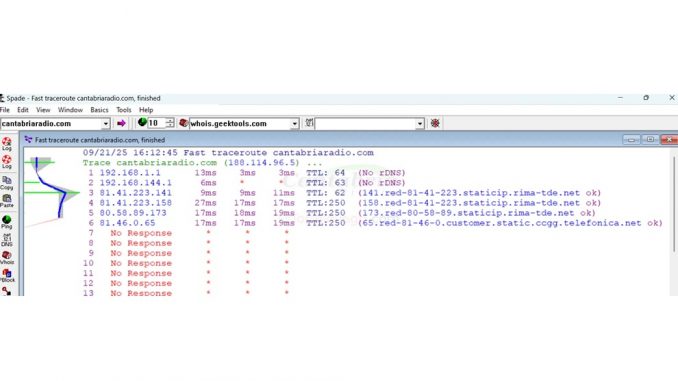Image resolution: width=678 pixels, height=381 pixels.
Task: Click 'TTL: 64' in the 192.168.1.1 row
Action: [x=326, y=173]
